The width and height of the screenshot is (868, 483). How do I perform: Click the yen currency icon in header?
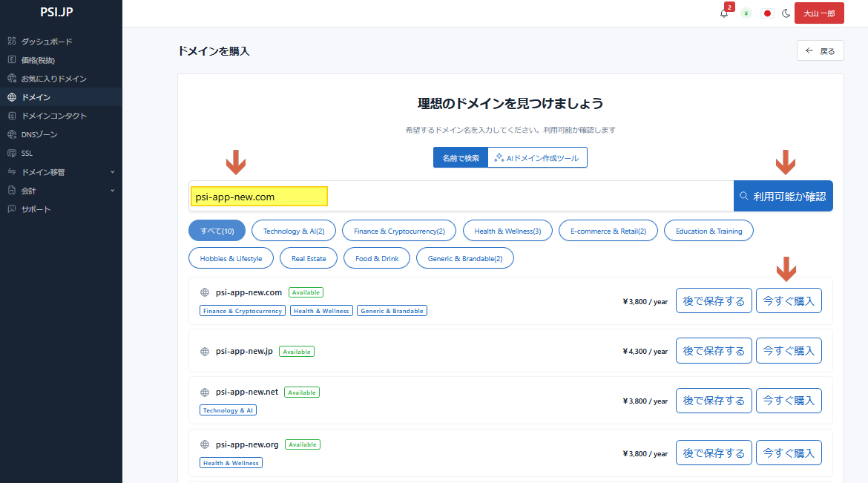(746, 13)
